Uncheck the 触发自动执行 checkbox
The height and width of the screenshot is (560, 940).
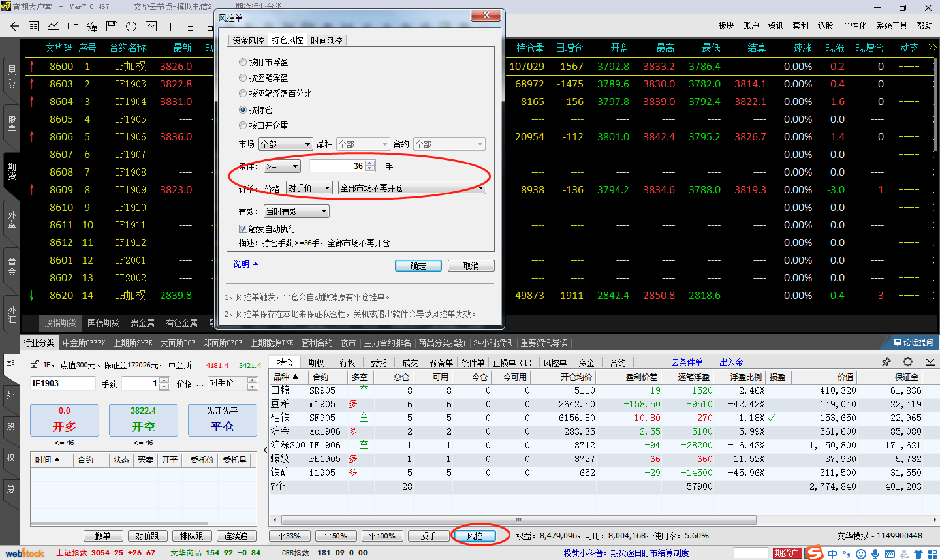(243, 229)
